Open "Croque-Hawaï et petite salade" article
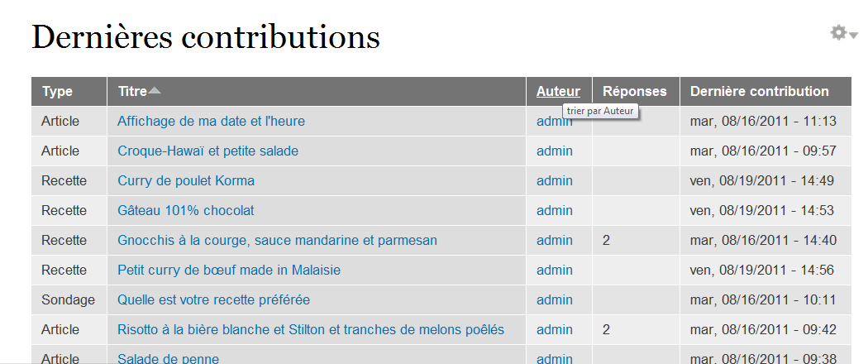Screen dimensions: 868x364 207,151
